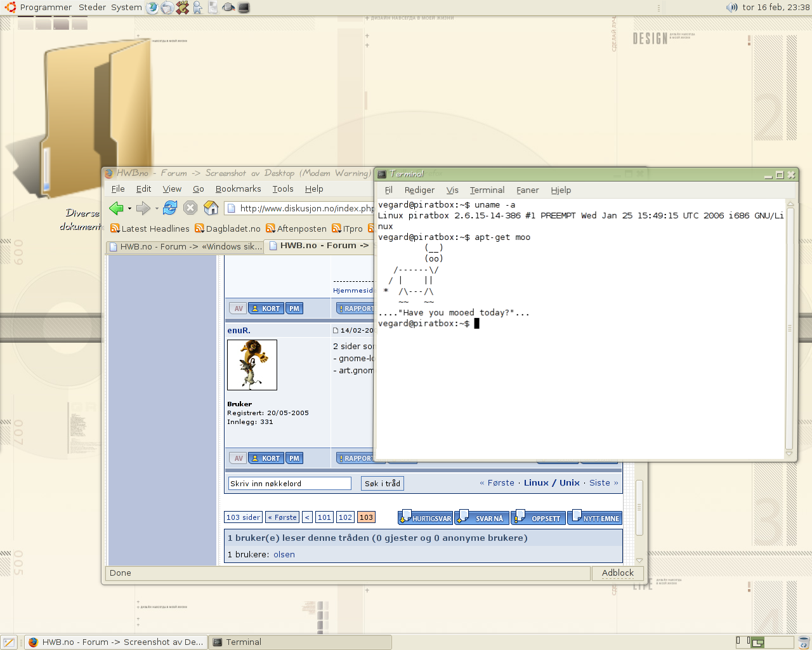Click the SVAR NÅ reply button
Viewport: 812px width, 650px height.
[481, 517]
